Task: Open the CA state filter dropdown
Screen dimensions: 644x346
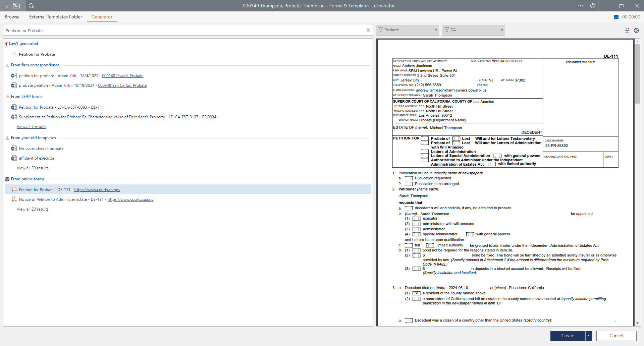Action: click(x=473, y=30)
